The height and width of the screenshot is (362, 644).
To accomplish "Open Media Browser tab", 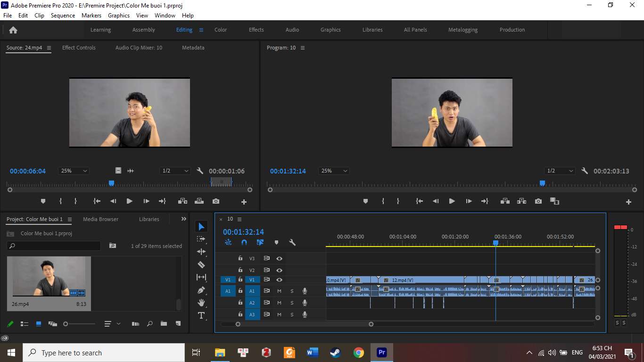I will tap(101, 219).
